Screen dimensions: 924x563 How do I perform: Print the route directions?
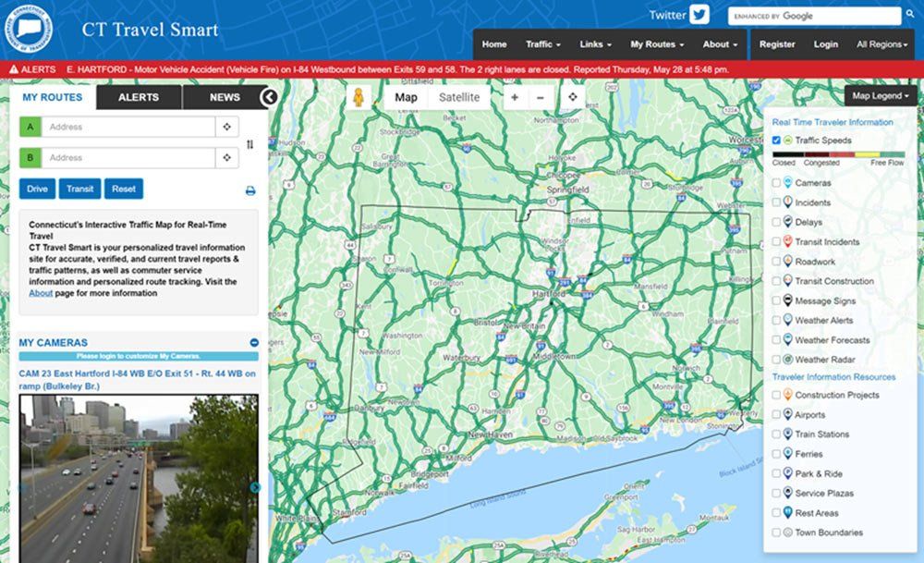[250, 190]
